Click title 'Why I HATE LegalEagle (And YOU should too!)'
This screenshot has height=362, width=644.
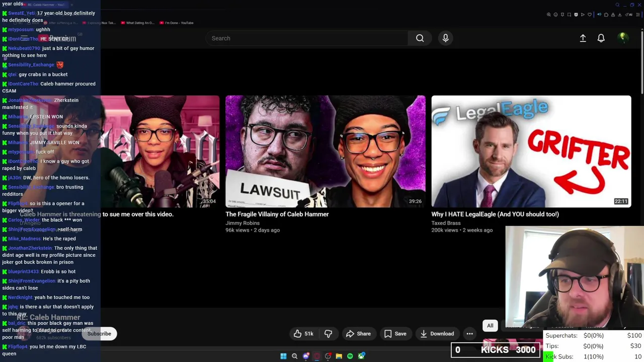[x=495, y=214]
